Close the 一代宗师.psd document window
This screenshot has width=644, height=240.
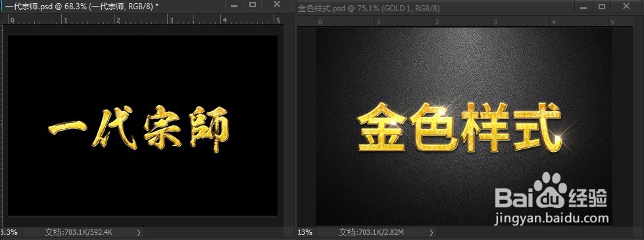pyautogui.click(x=277, y=5)
